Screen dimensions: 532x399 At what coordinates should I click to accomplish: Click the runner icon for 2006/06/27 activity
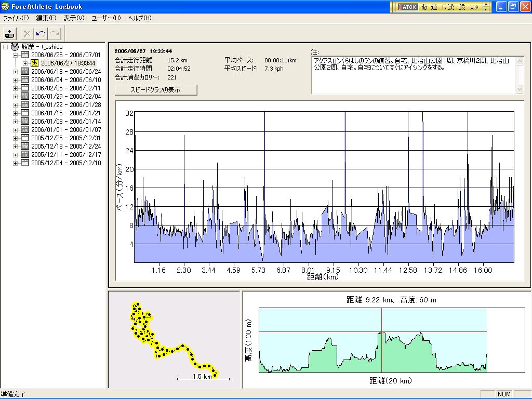click(x=34, y=63)
